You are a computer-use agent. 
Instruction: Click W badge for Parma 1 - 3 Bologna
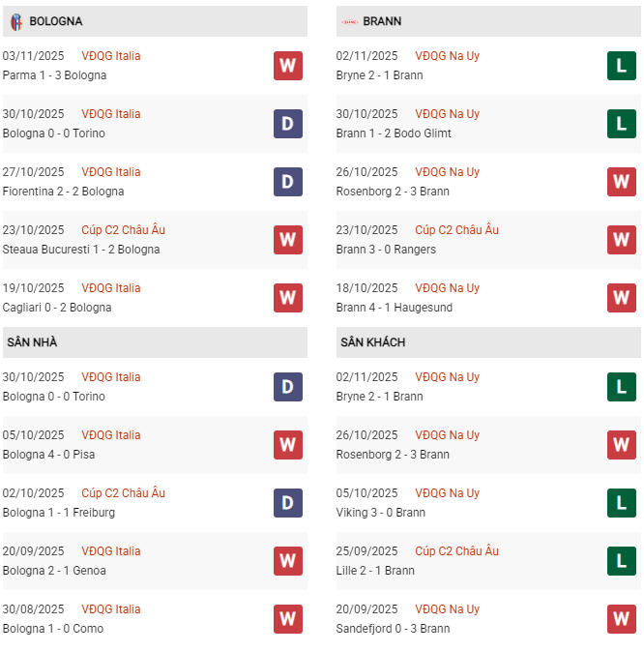(287, 66)
